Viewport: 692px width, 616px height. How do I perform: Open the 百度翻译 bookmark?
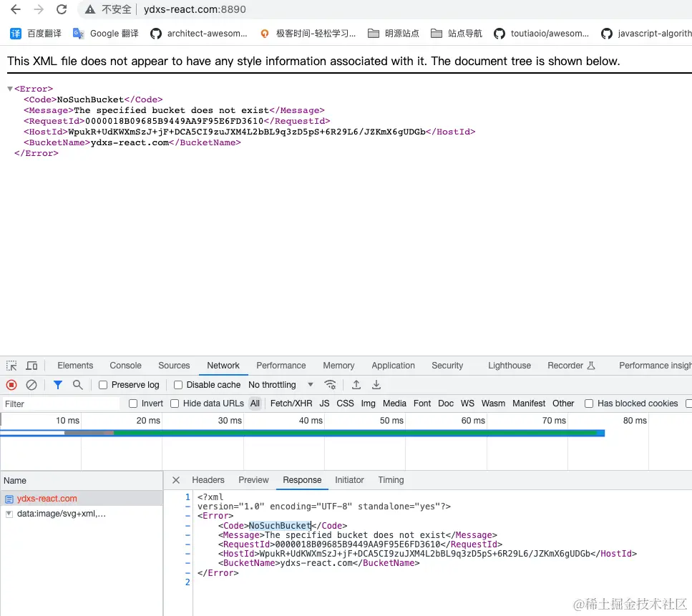pyautogui.click(x=36, y=34)
